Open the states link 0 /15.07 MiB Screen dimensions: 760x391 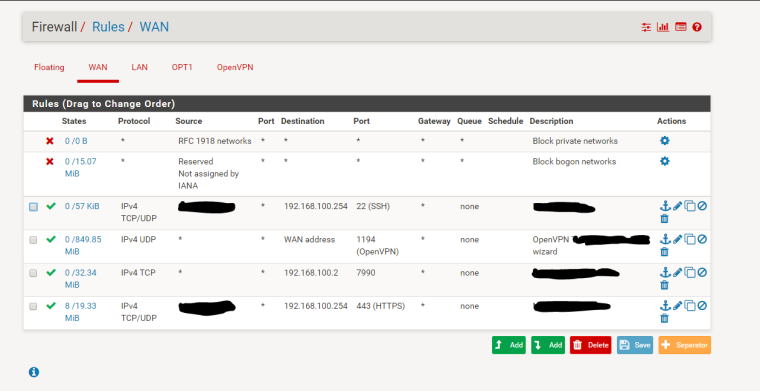point(80,167)
